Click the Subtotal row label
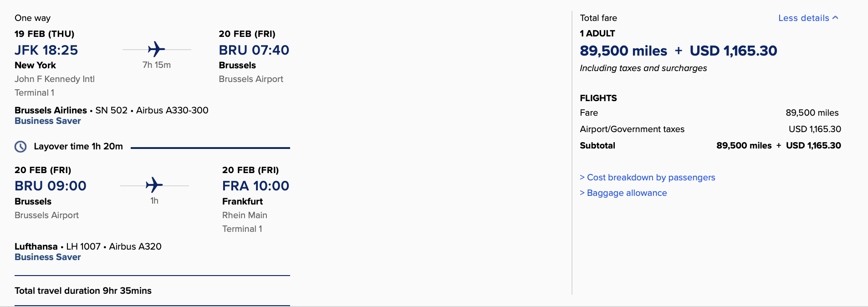The width and height of the screenshot is (868, 307). pos(597,146)
